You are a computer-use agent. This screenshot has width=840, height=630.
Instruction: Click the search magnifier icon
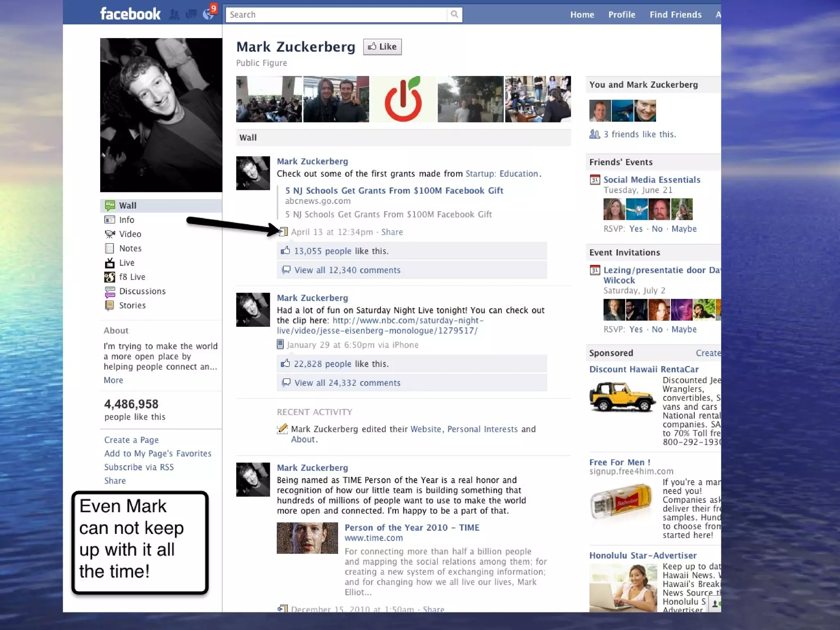454,14
